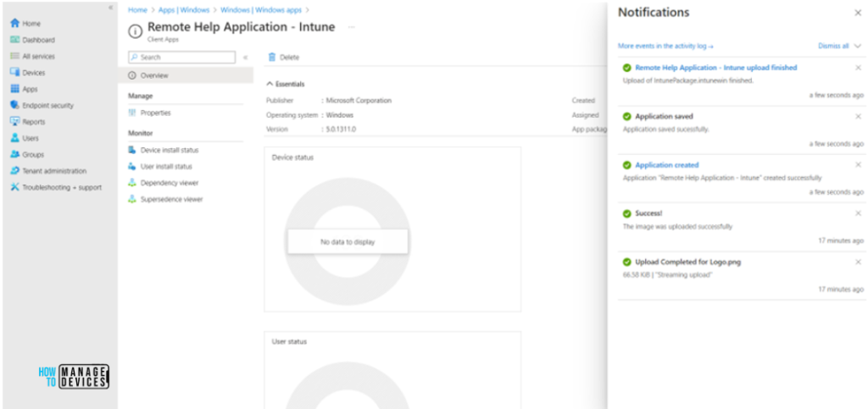Click the Home icon in left sidebar
This screenshot has width=868, height=409.
(15, 24)
